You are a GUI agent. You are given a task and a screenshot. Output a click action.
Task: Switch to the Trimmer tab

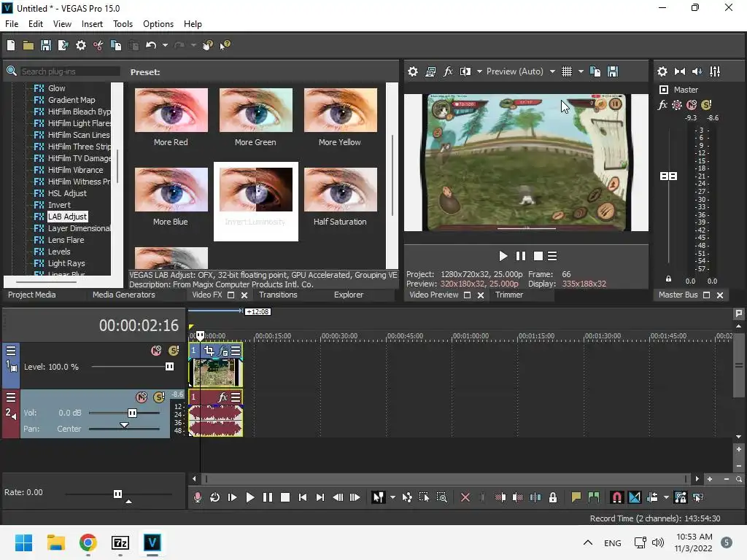tap(508, 295)
